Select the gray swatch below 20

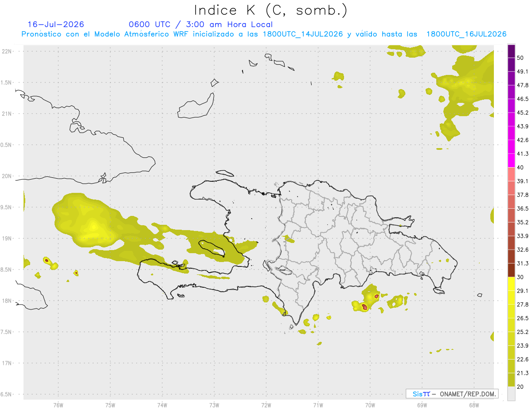(511, 394)
